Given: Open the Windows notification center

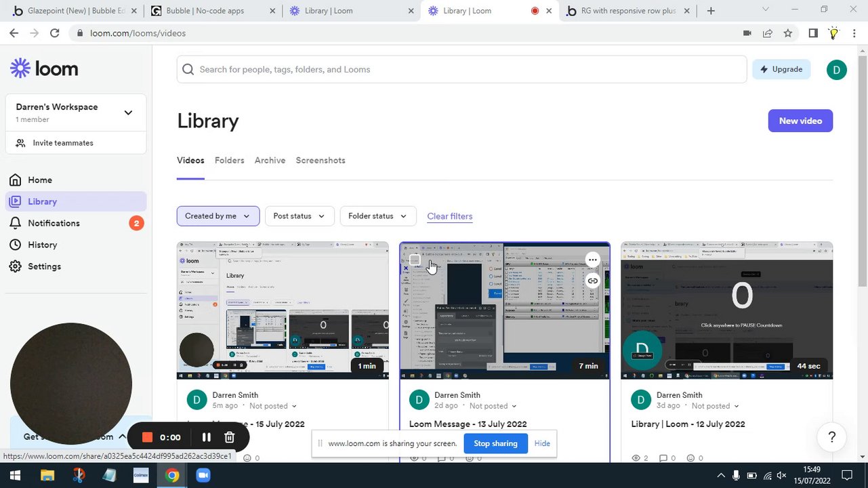Looking at the screenshot, I should 846,475.
